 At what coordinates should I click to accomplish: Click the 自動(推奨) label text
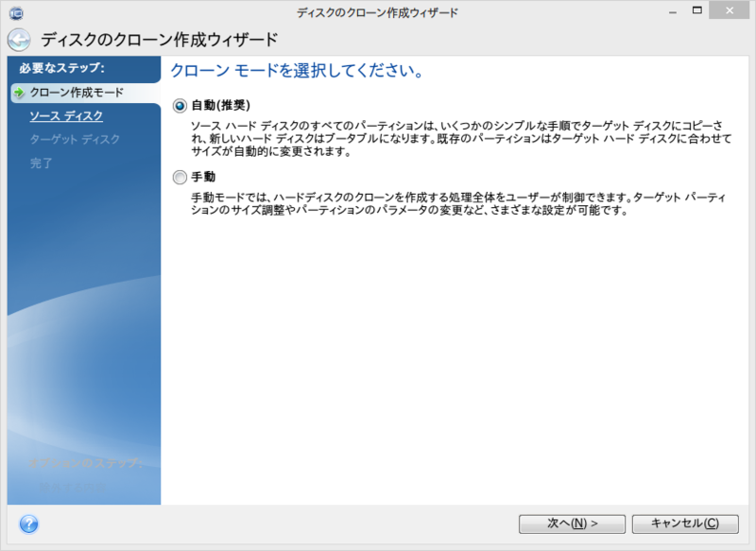[221, 105]
